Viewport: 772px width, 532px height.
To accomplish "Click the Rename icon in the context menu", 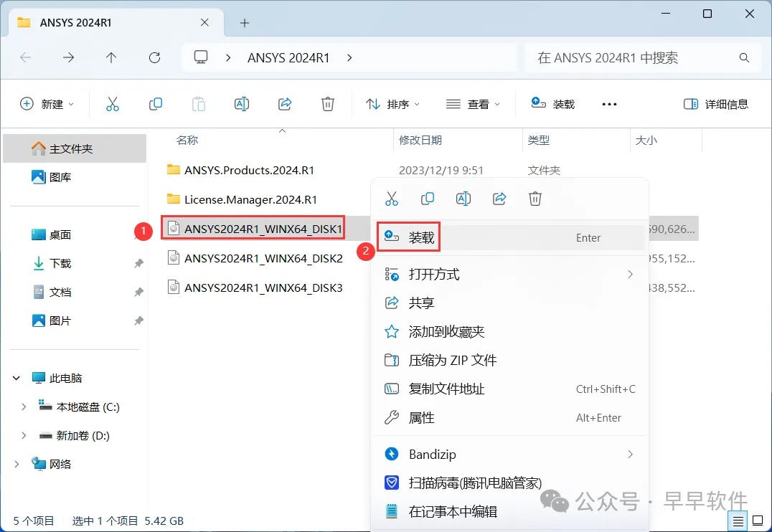I will pyautogui.click(x=463, y=199).
